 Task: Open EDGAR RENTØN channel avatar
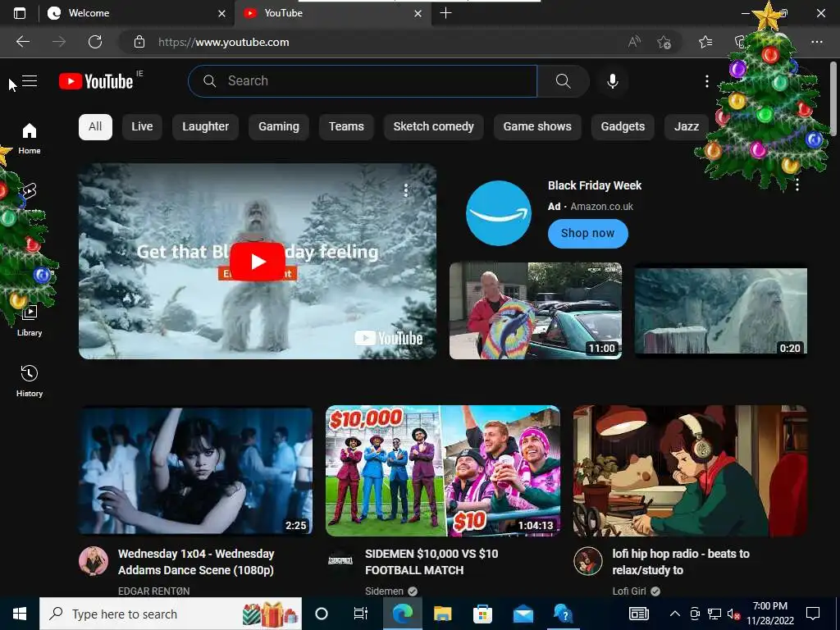click(x=94, y=561)
